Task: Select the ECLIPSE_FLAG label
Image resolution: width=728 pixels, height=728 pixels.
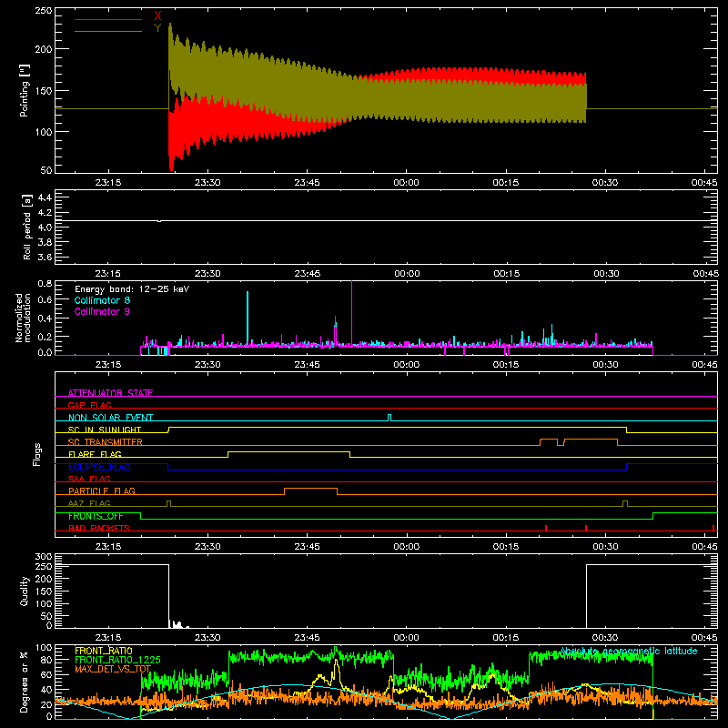Action: (x=99, y=467)
